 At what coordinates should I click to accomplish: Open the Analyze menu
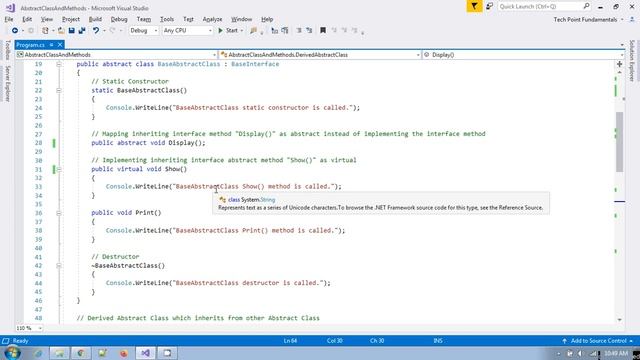pyautogui.click(x=212, y=19)
